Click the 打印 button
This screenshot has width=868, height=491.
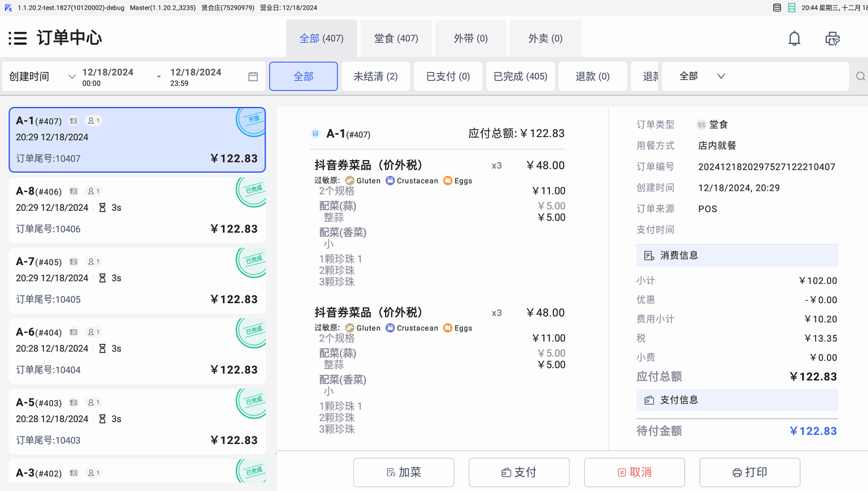tap(750, 472)
